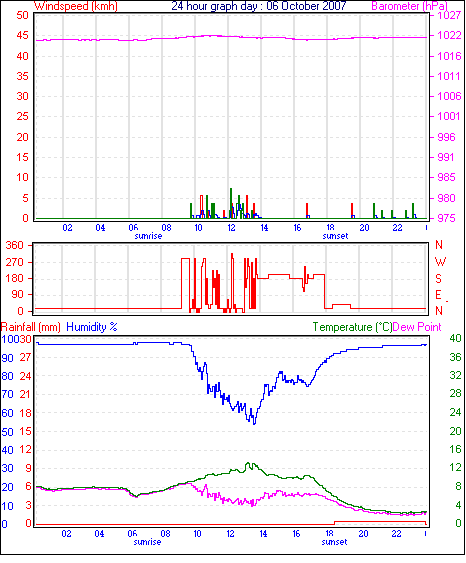
Task: Click the Barometer (hPa) axis label
Action: click(x=410, y=6)
